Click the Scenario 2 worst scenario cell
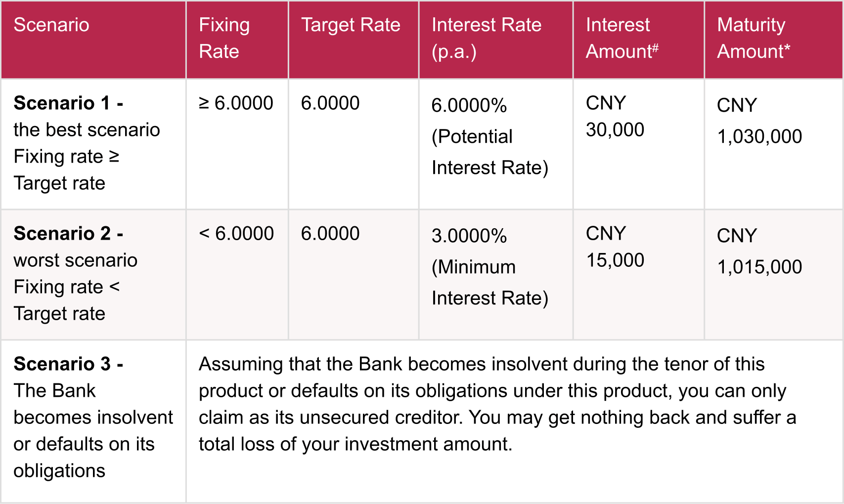This screenshot has height=504, width=844. pyautogui.click(x=93, y=274)
